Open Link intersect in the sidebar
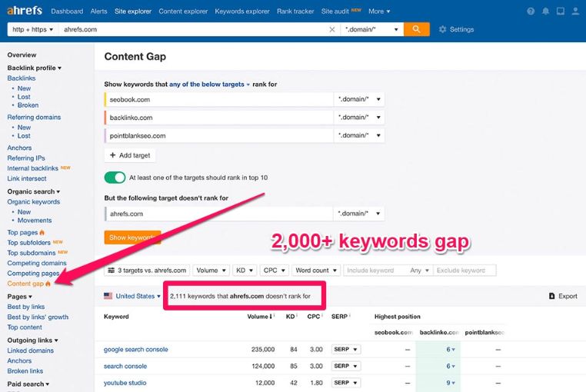Screen dimensions: 586x392 pyautogui.click(x=27, y=178)
